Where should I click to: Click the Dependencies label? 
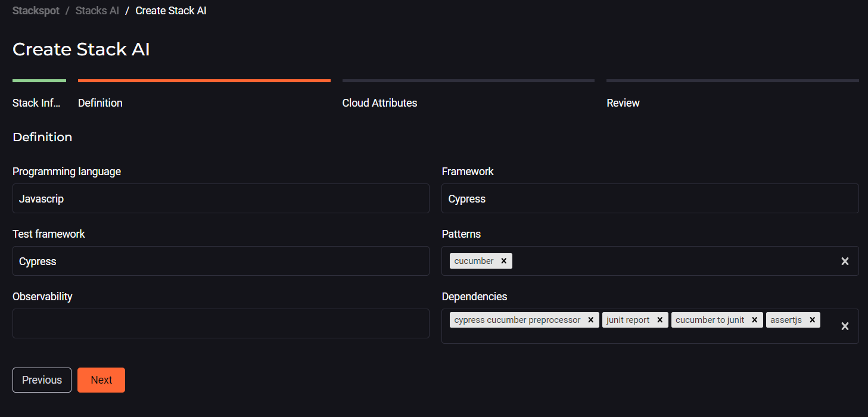coord(474,297)
